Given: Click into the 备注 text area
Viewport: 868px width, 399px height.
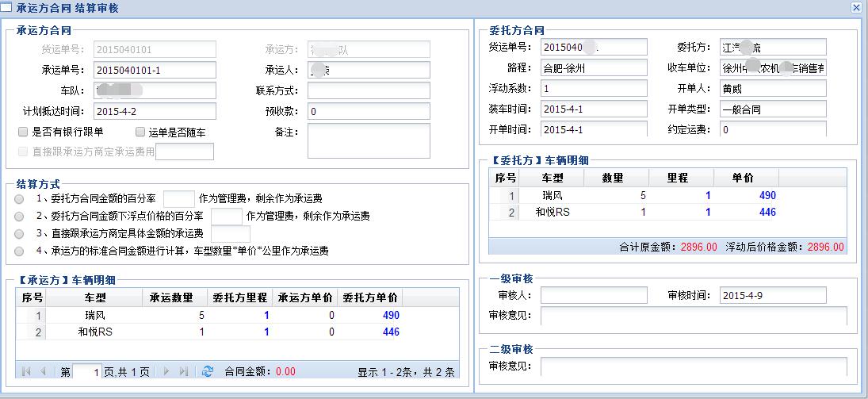Looking at the screenshot, I should pos(369,140).
